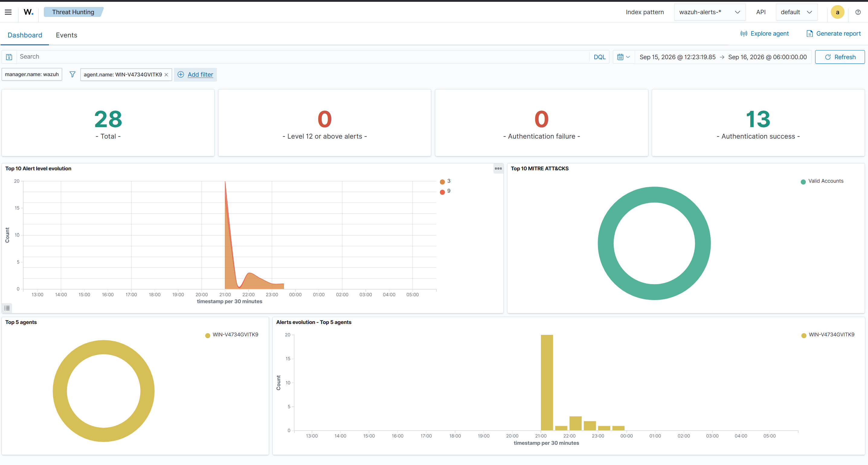Open the wazuh-alerts-* index pattern dropdown
The width and height of the screenshot is (868, 465).
point(709,12)
